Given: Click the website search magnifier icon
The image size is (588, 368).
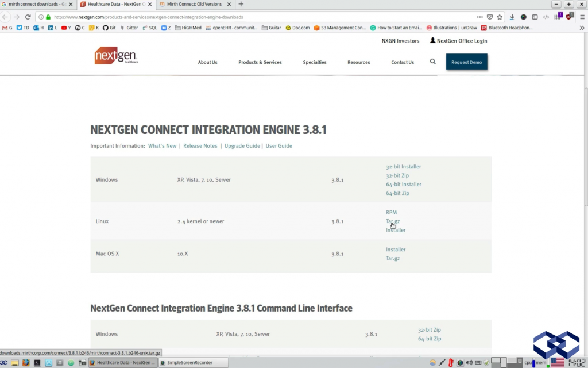Looking at the screenshot, I should click(x=433, y=62).
